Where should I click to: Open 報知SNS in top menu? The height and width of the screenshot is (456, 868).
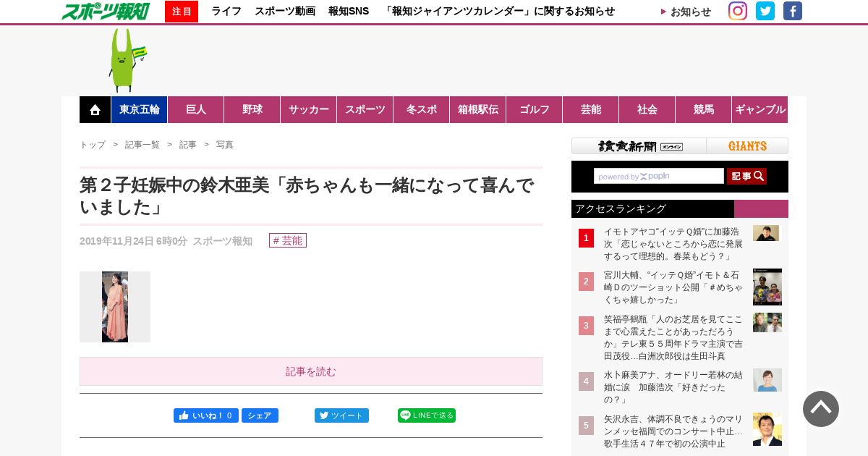(349, 12)
